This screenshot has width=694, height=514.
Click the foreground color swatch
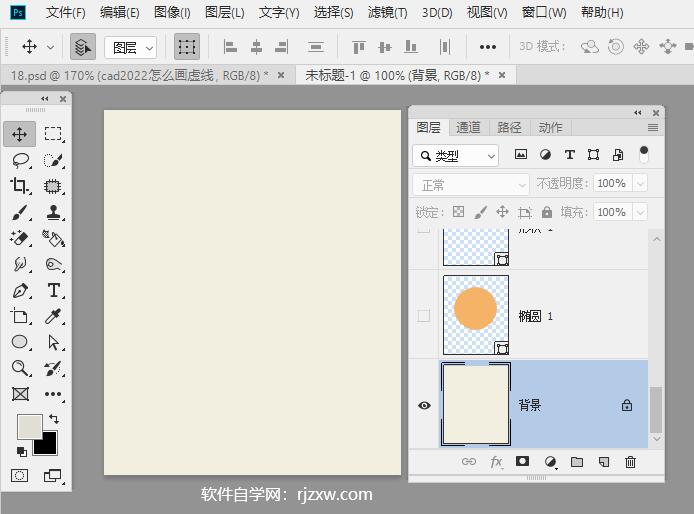(x=30, y=426)
